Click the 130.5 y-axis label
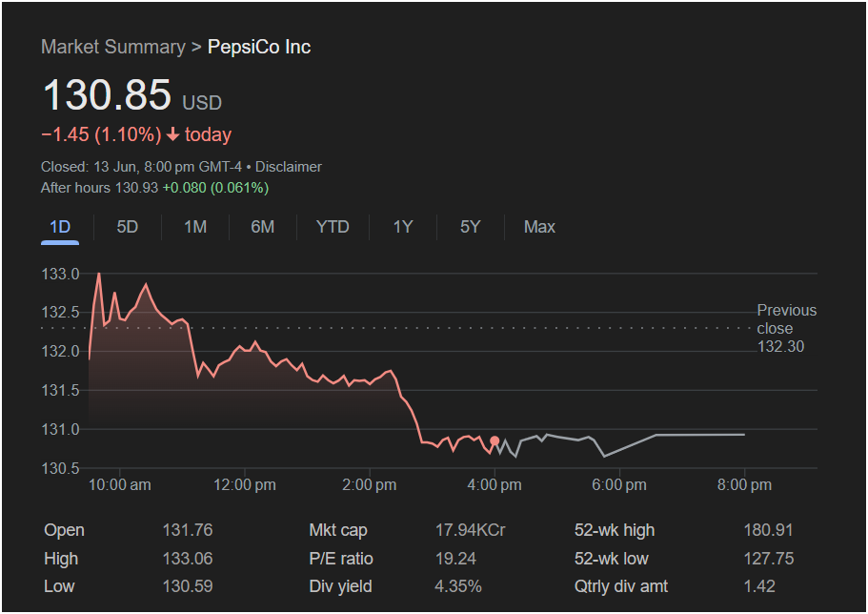 (60, 468)
